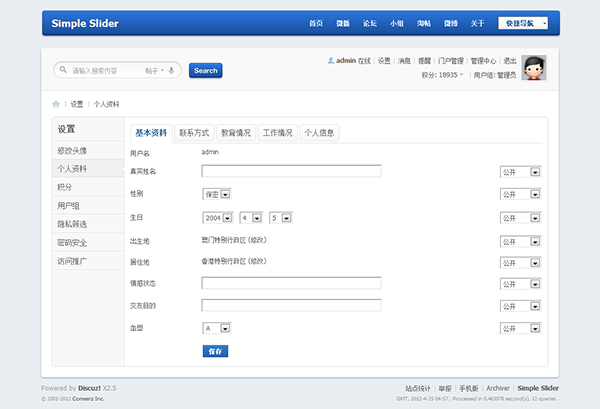Open the 公开 privacy dropdown for 性别
Screen dimensions: 600x409
click(x=520, y=194)
